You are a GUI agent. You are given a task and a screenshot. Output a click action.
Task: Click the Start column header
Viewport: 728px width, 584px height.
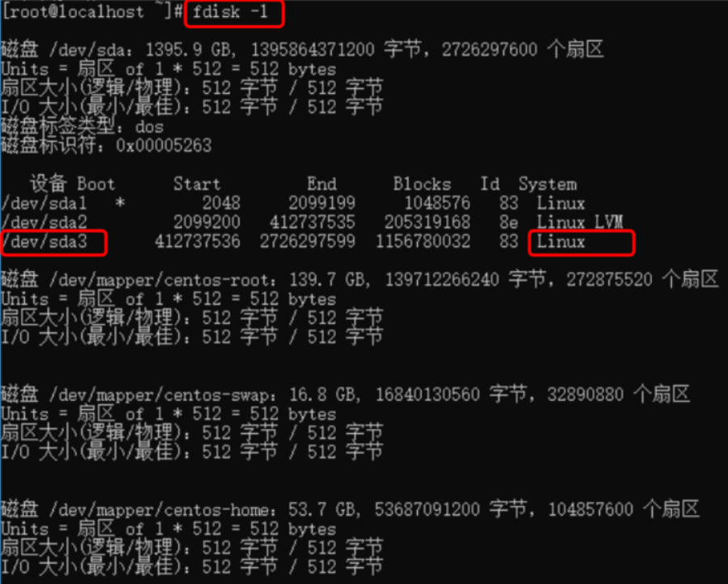pyautogui.click(x=197, y=185)
